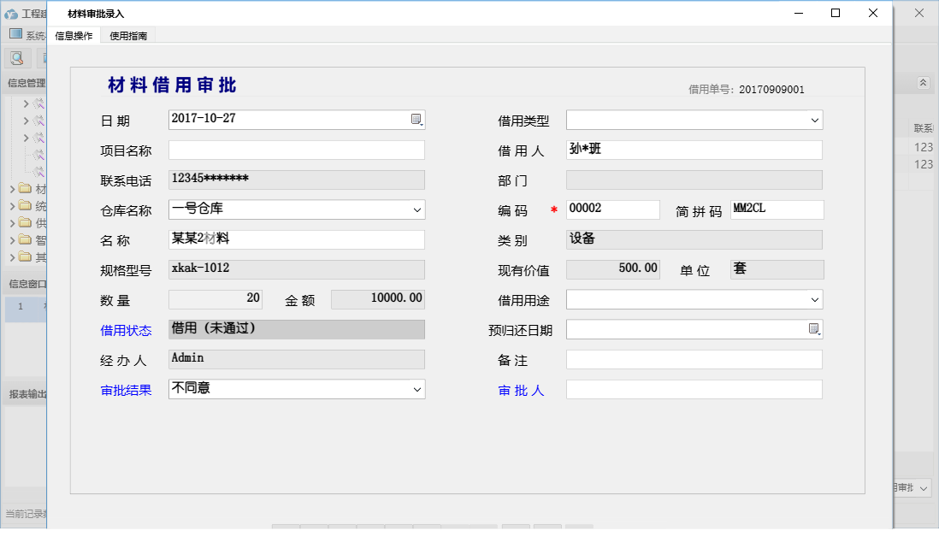
Task: Close the 材料审批录入 window
Action: 872,13
